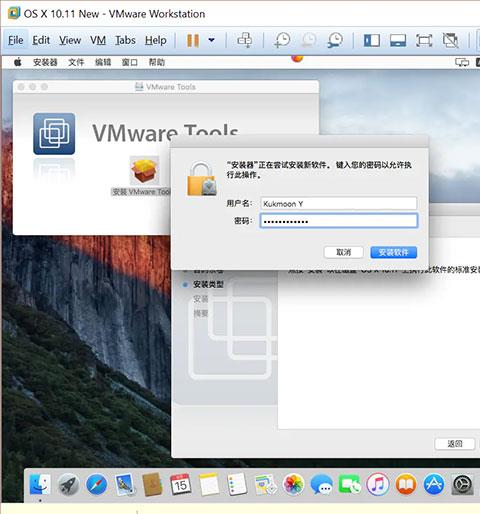This screenshot has height=514, width=480.
Task: Open the 安装器 menu in macOS menu bar
Action: coord(45,62)
